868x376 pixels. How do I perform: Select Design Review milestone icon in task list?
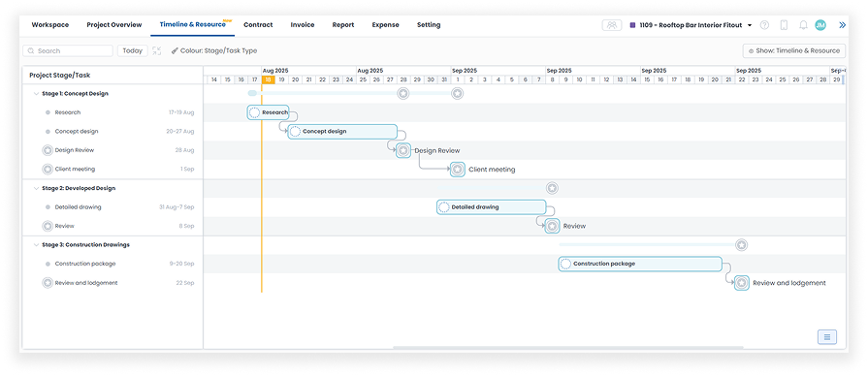pyautogui.click(x=48, y=150)
